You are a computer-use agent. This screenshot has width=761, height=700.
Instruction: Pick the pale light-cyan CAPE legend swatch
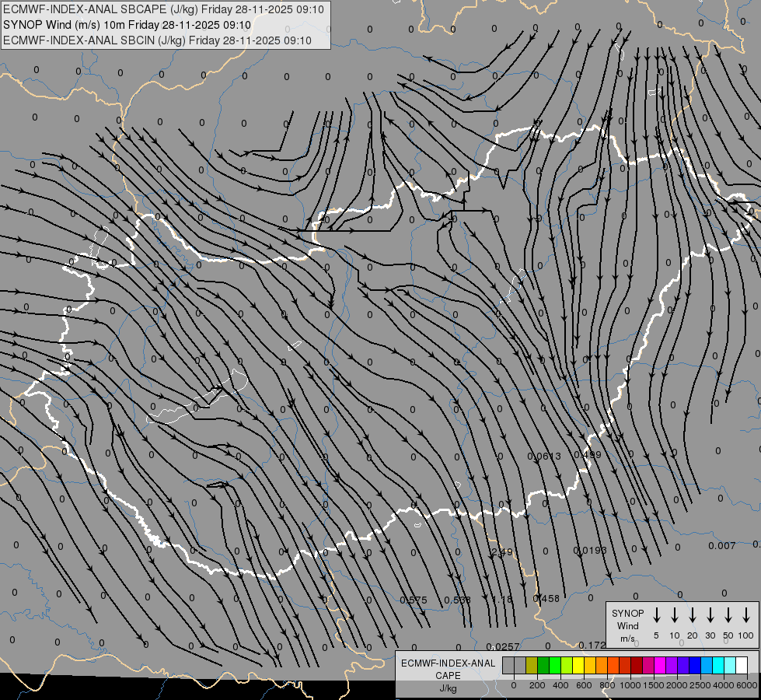(729, 665)
